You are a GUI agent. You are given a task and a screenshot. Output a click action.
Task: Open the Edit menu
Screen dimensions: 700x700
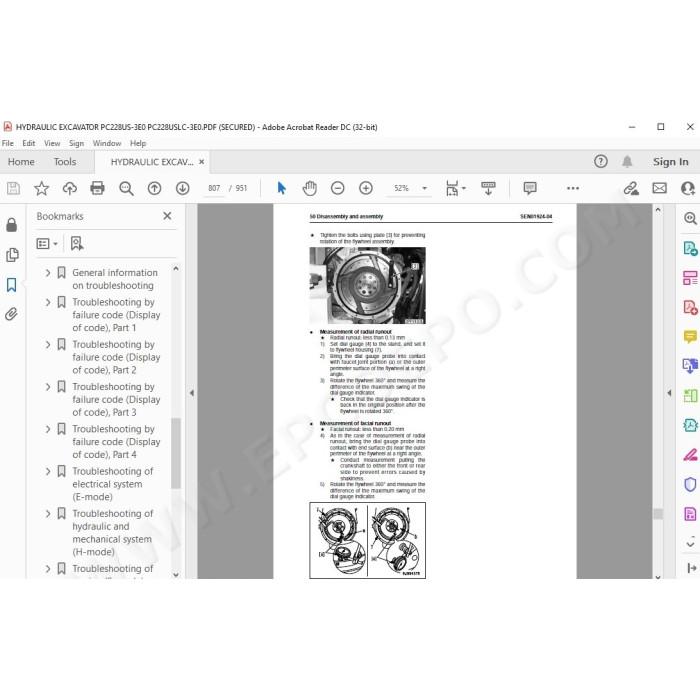(x=29, y=143)
